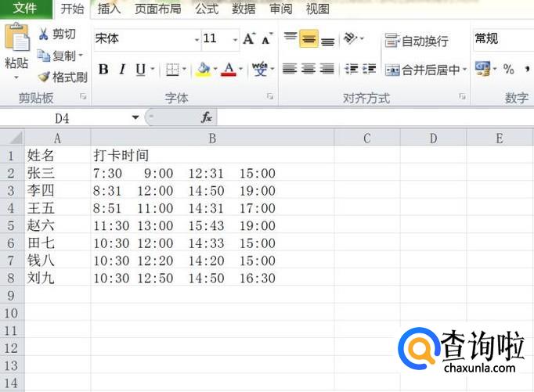The image size is (534, 392).
Task: Select the Format Painter brush
Action: pos(44,77)
